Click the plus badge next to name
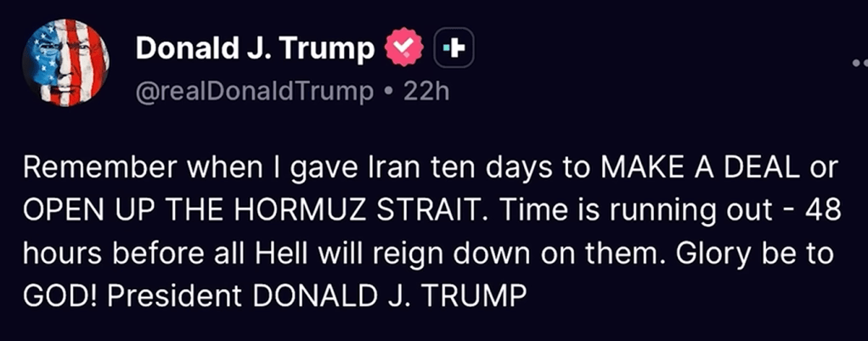Image resolution: width=868 pixels, height=341 pixels. coord(454,50)
